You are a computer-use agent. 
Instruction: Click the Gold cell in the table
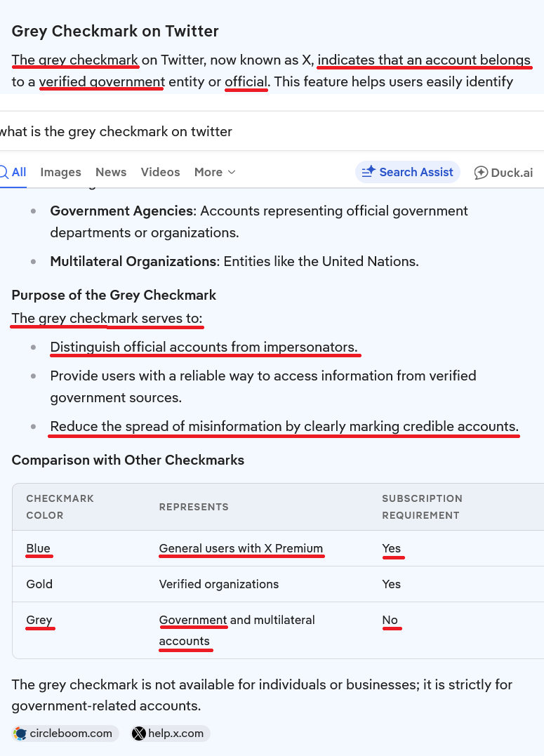(x=39, y=584)
